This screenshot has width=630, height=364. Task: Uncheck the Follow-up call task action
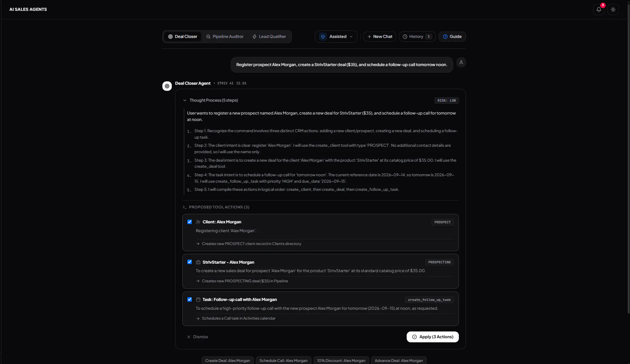coord(189,300)
